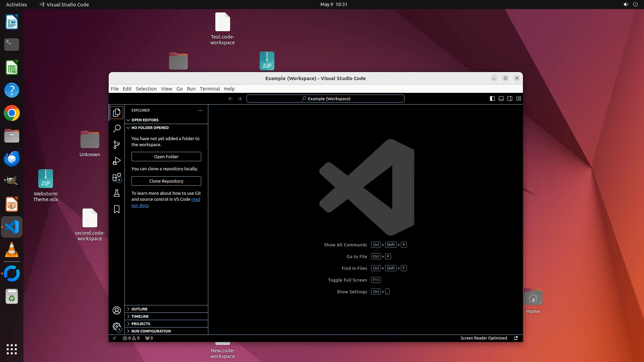
Task: Open the Search view in activity bar
Action: [116, 129]
